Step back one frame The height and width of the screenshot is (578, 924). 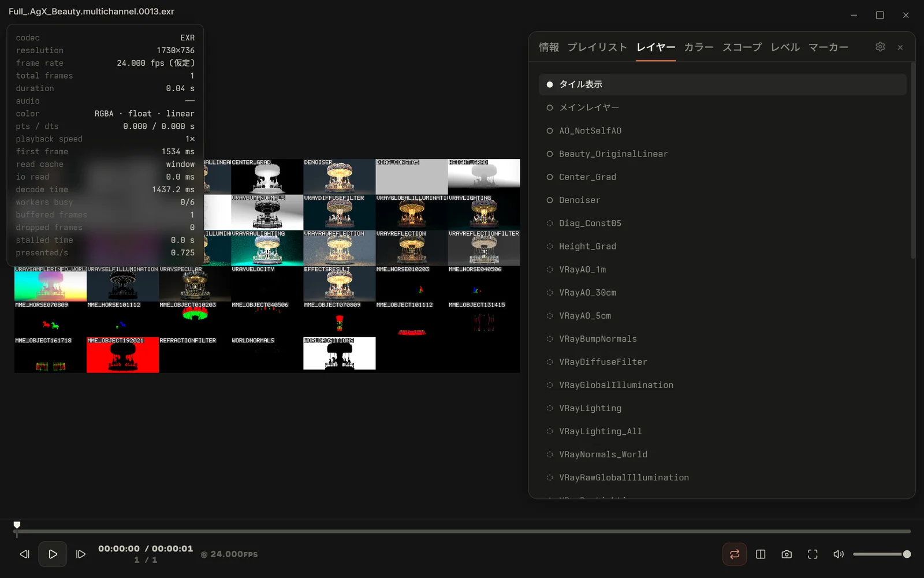click(x=24, y=554)
